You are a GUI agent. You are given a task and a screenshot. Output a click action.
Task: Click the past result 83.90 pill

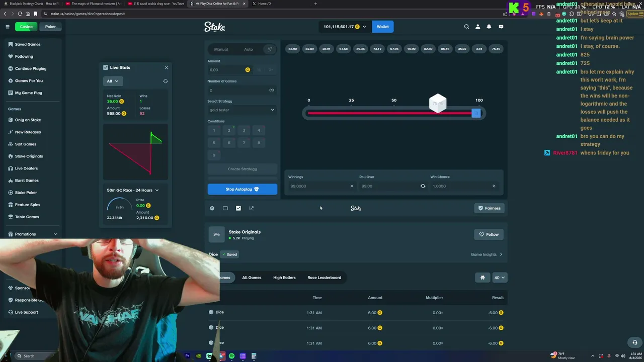pos(293,49)
